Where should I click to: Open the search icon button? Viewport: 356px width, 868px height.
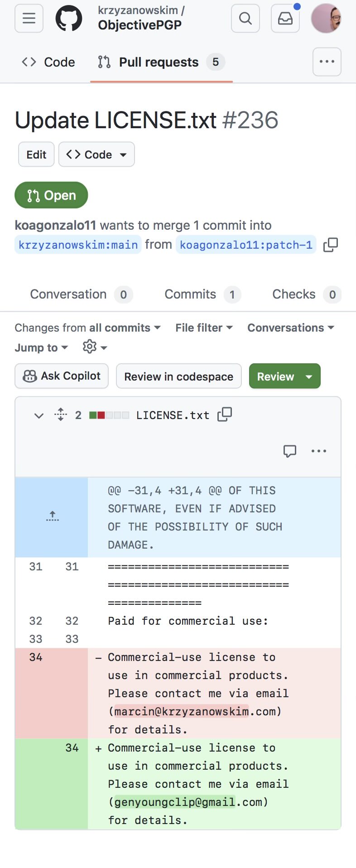coord(245,18)
